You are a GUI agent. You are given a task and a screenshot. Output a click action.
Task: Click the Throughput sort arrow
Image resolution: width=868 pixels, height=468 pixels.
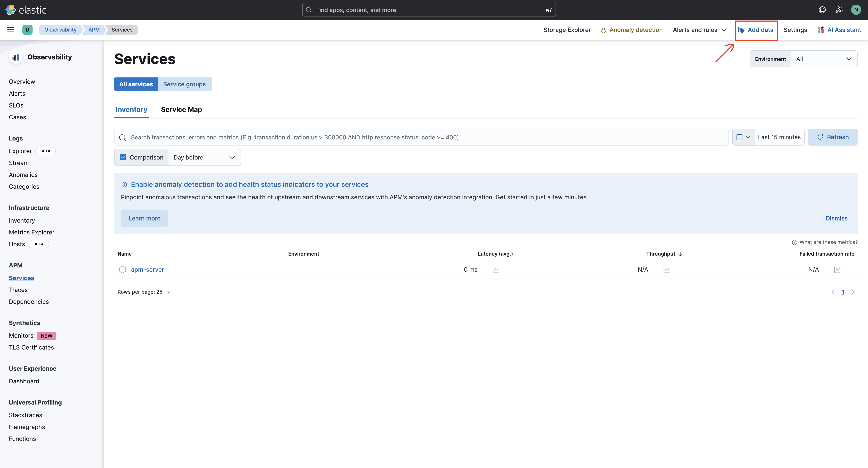point(680,254)
